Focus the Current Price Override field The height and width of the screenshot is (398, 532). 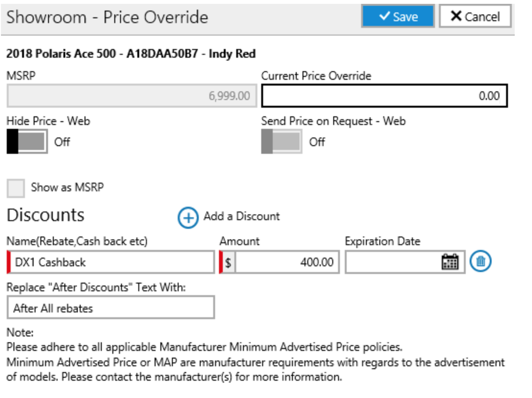click(x=385, y=96)
